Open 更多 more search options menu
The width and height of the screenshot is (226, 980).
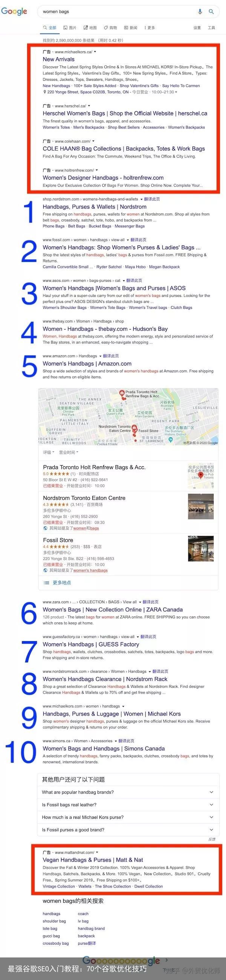[150, 28]
